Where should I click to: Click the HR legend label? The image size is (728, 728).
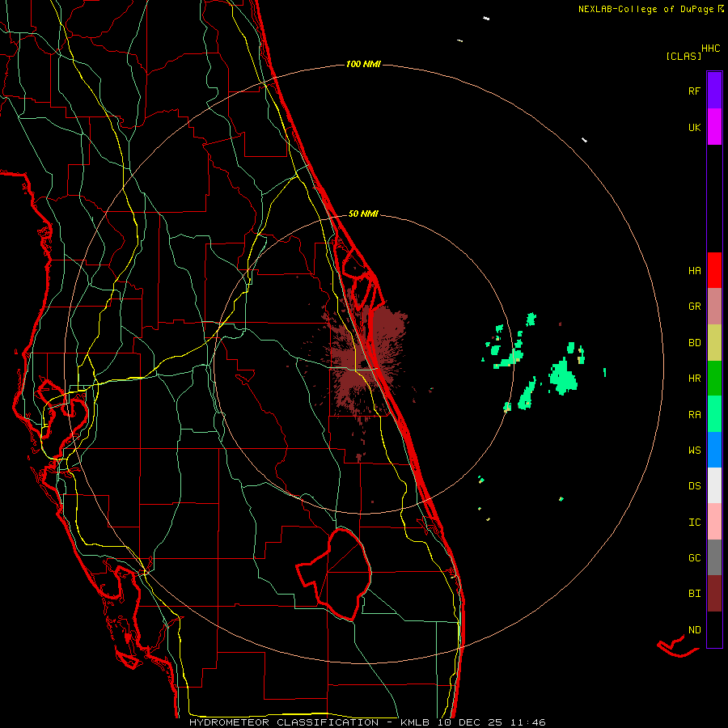tap(694, 379)
